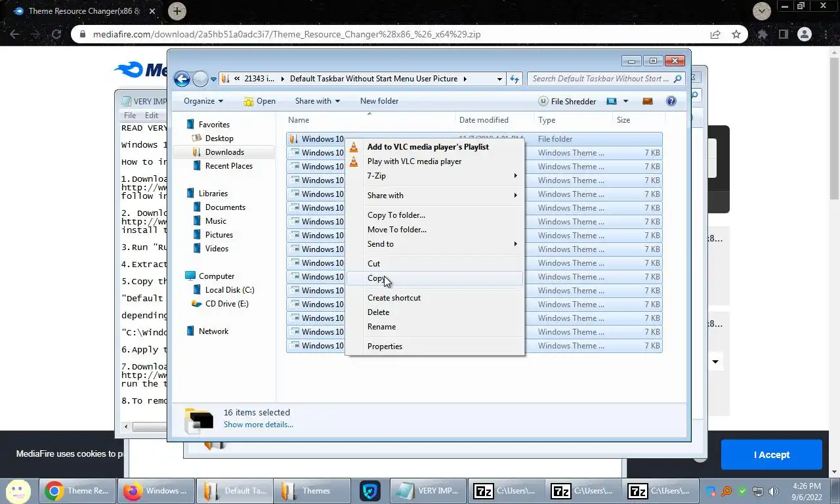This screenshot has width=840, height=504.
Task: Open the blue shield app on taskbar
Action: 371,491
